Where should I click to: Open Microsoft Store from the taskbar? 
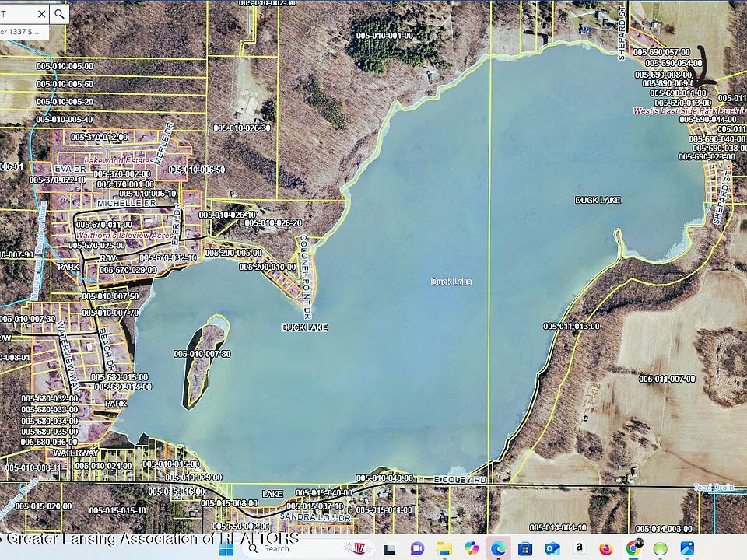[x=525, y=548]
